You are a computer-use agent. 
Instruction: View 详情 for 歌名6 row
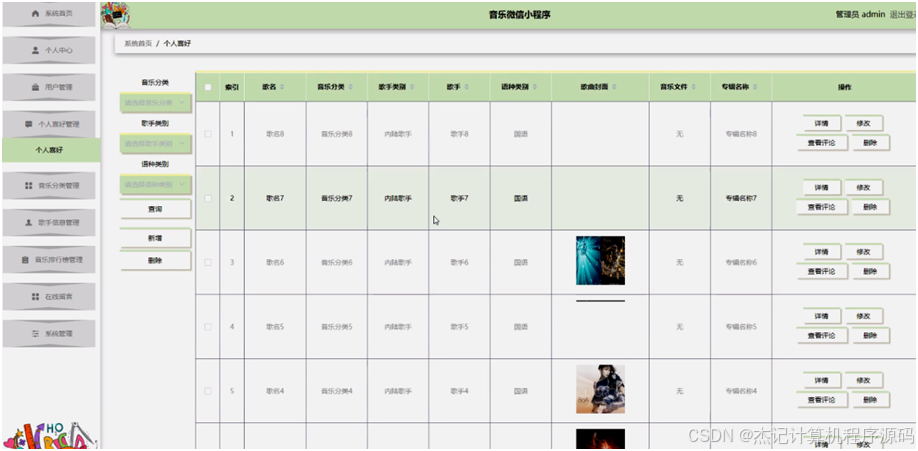822,252
